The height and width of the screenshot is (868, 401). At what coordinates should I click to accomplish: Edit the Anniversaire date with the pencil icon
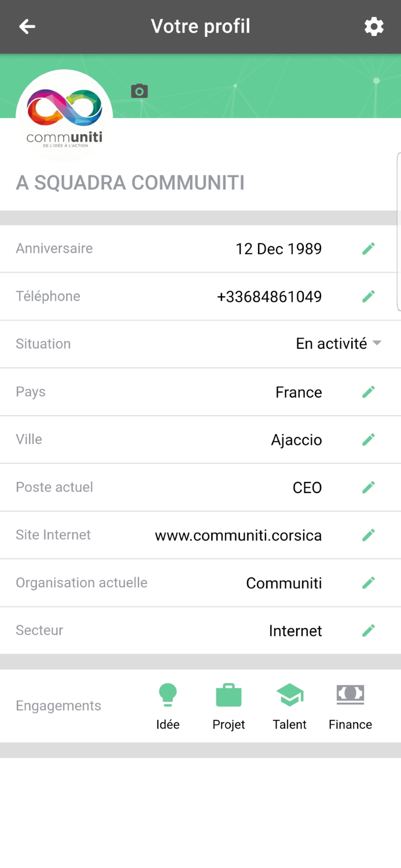[x=369, y=248]
